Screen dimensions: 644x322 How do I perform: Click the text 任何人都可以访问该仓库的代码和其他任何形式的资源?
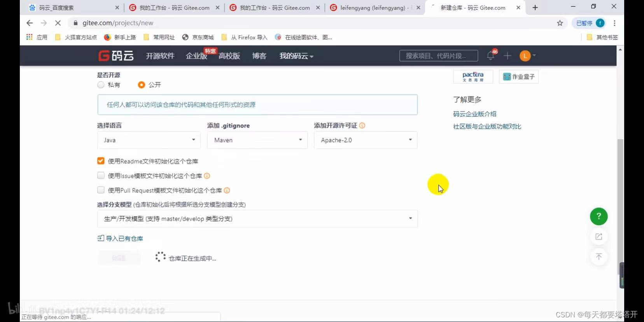click(181, 105)
